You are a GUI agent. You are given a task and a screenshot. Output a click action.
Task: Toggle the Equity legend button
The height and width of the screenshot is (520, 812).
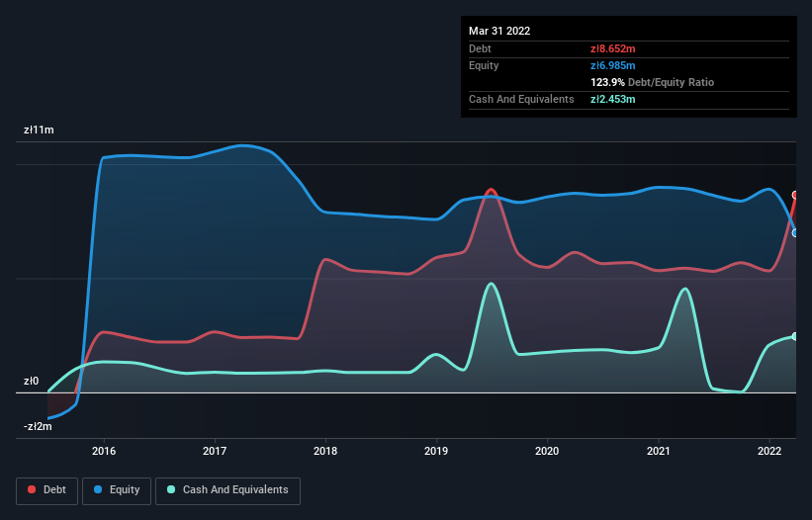tap(117, 490)
